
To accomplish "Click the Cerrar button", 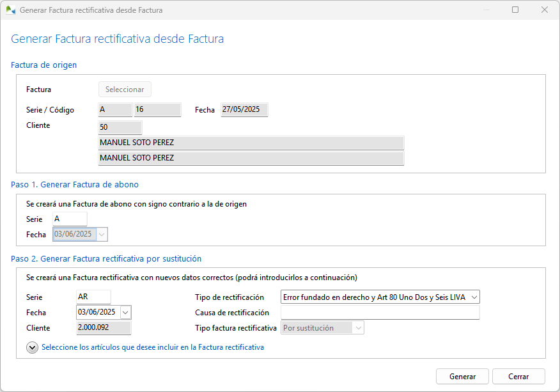I will click(518, 377).
